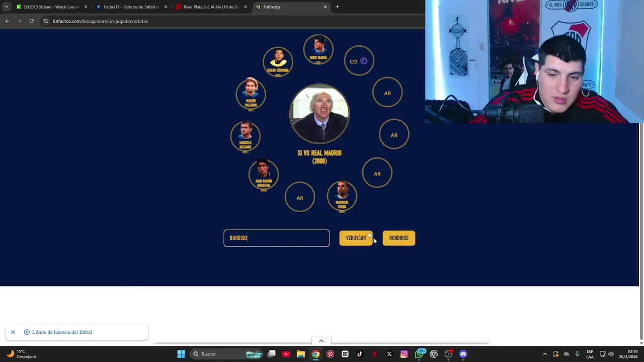Select the Hugo Ibarra player circle
644x362 pixels.
coord(318,49)
